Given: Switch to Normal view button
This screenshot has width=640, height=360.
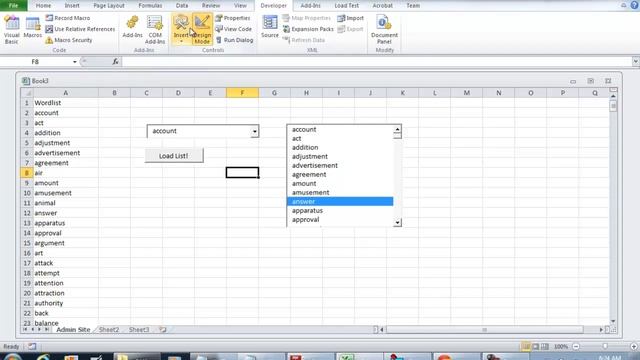Looking at the screenshot, I should coord(526,347).
